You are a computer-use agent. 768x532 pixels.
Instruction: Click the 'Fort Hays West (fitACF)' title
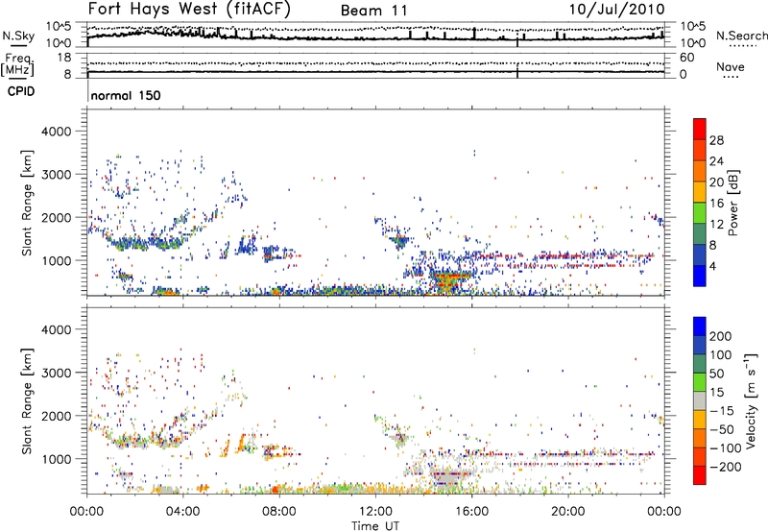(x=189, y=9)
